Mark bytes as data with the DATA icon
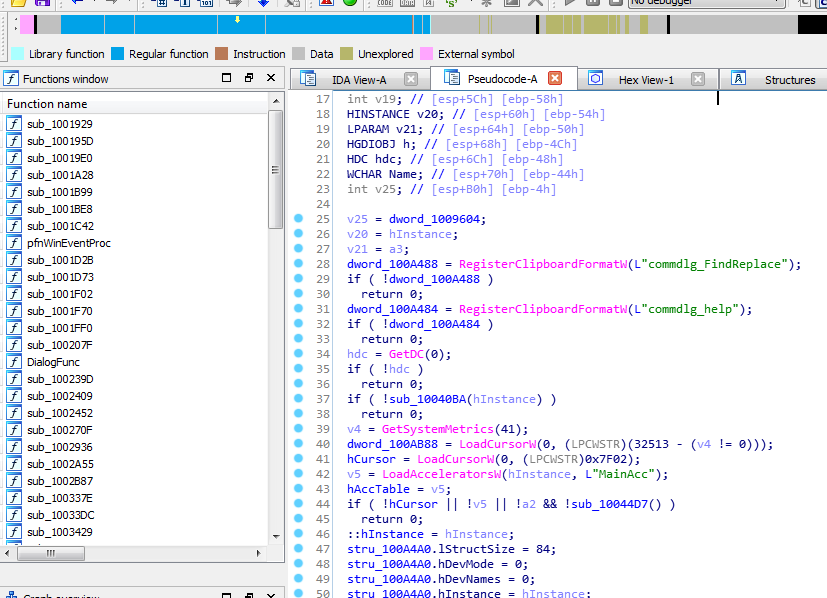The image size is (827, 598). point(407,4)
